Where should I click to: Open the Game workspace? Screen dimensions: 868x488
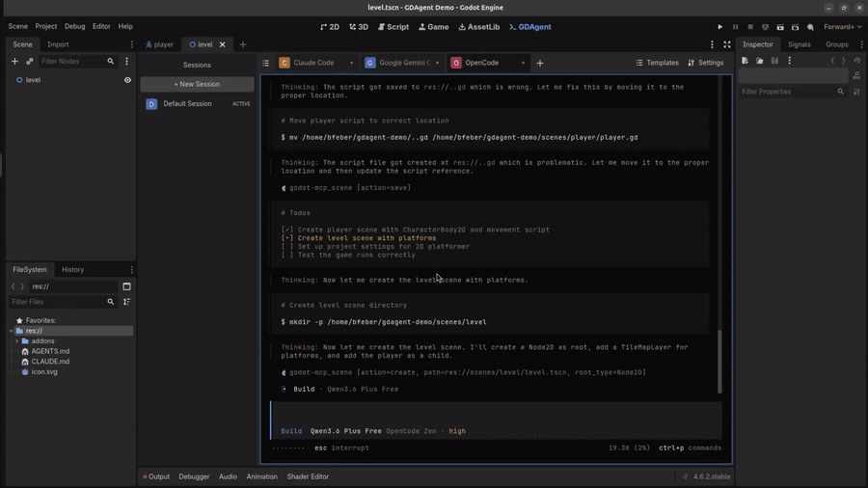[434, 27]
